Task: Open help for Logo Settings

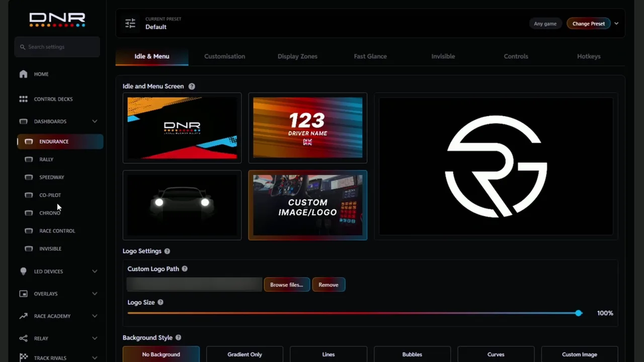Action: (167, 251)
